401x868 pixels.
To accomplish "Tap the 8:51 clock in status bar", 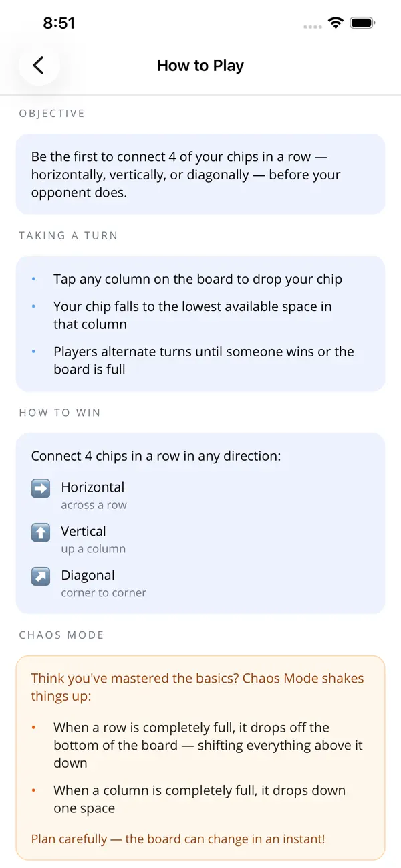I will (x=59, y=23).
